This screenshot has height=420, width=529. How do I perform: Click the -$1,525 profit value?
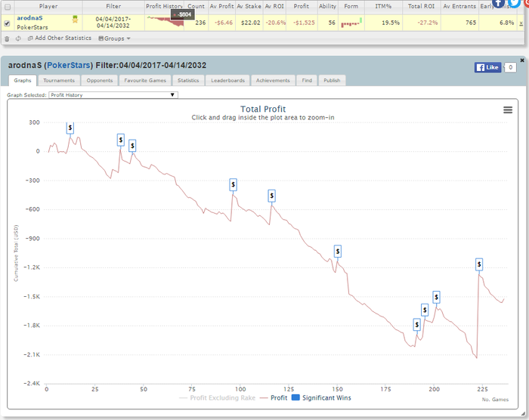pyautogui.click(x=304, y=23)
